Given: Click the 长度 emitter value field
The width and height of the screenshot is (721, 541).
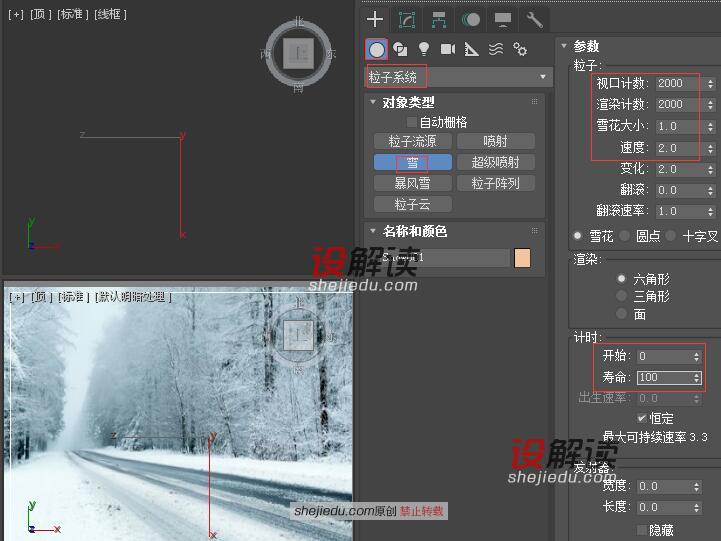Looking at the screenshot, I should click(664, 507).
